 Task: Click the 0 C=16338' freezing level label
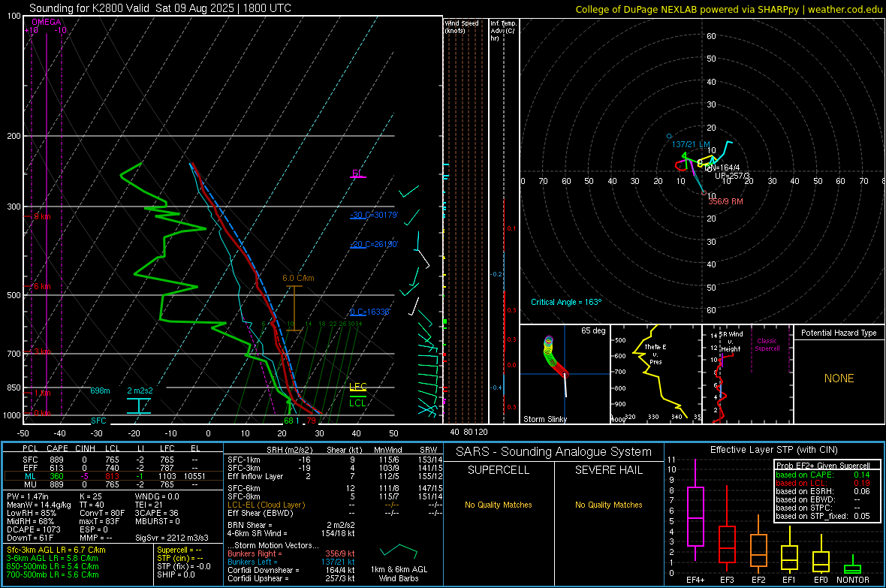coord(370,312)
